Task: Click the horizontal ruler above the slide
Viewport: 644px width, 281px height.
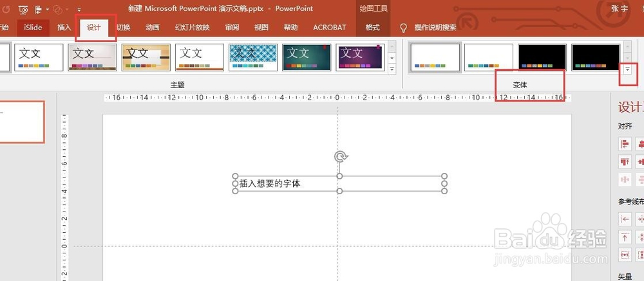Action: [337, 98]
